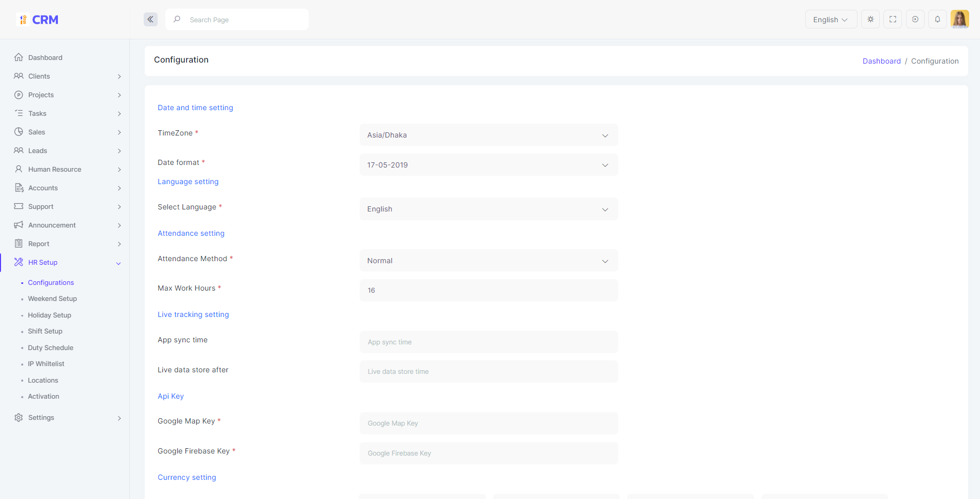The image size is (980, 499).
Task: Collapse the sidebar with the double-chevron icon
Action: click(x=150, y=20)
